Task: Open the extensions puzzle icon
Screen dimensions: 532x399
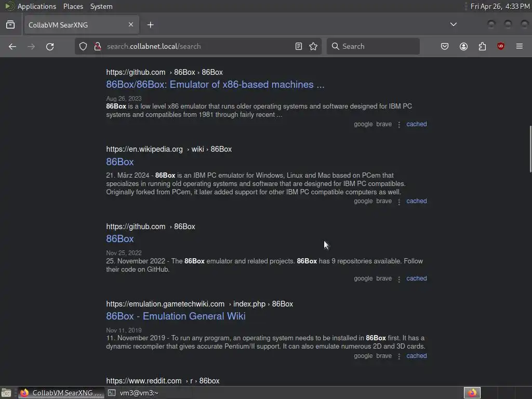Action: (x=482, y=46)
